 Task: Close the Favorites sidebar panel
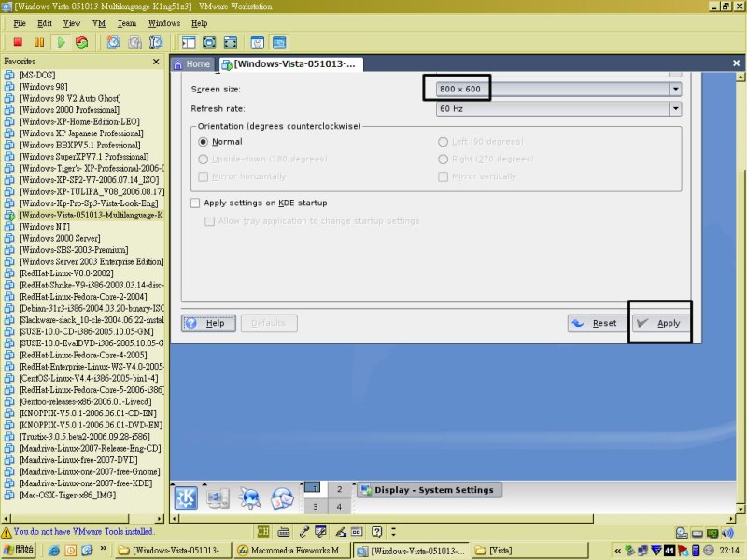(x=156, y=62)
